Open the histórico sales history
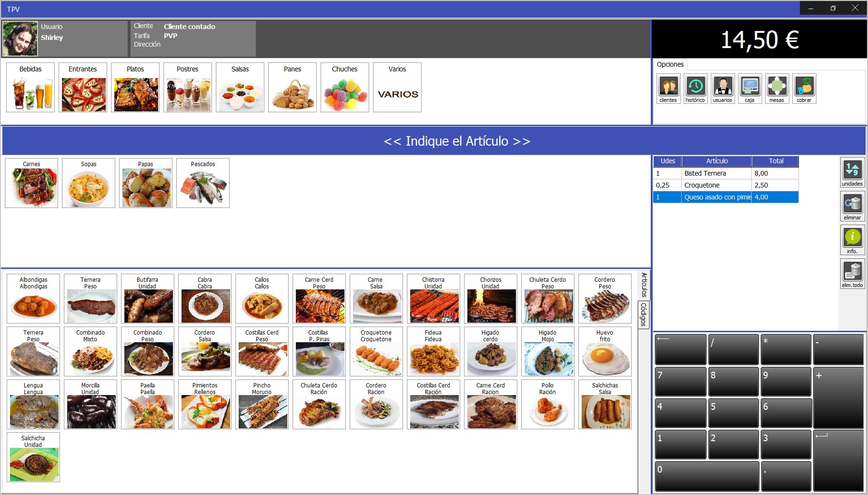Image resolution: width=868 pixels, height=495 pixels. tap(695, 88)
